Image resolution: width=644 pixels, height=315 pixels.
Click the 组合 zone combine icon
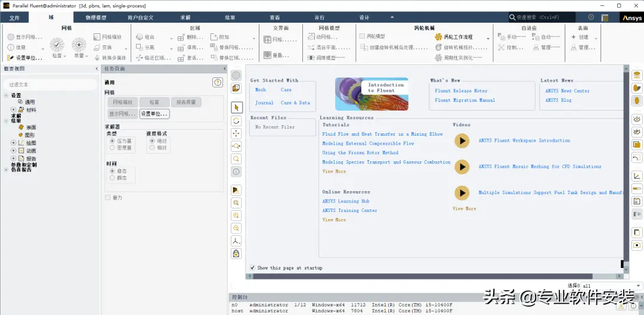pyautogui.click(x=140, y=37)
